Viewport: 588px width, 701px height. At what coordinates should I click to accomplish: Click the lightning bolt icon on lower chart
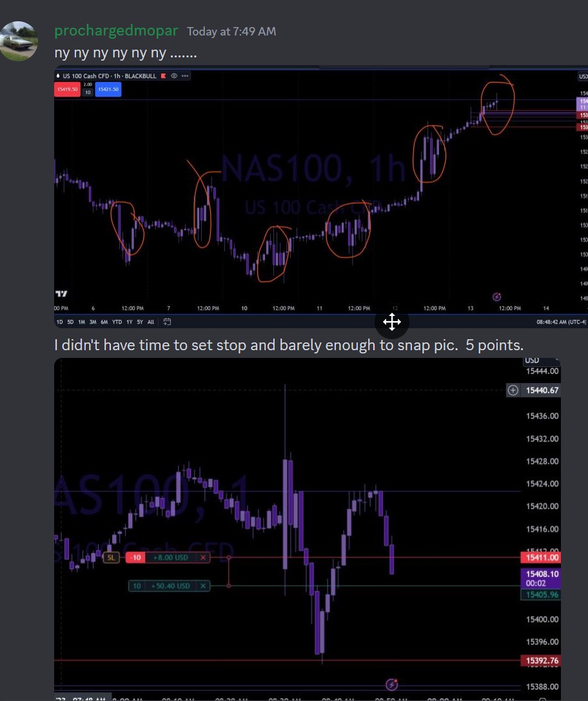click(x=391, y=684)
